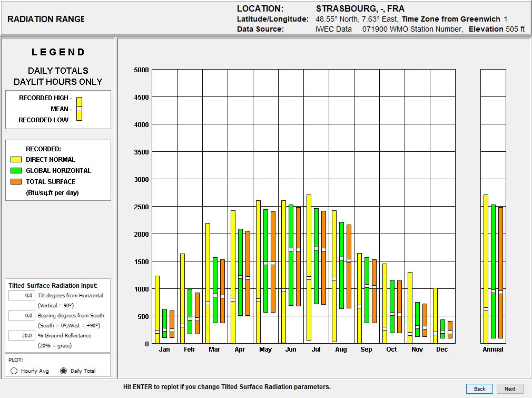532x398 pixels.
Task: Click the Annual global horizontal green bar
Action: (494, 271)
